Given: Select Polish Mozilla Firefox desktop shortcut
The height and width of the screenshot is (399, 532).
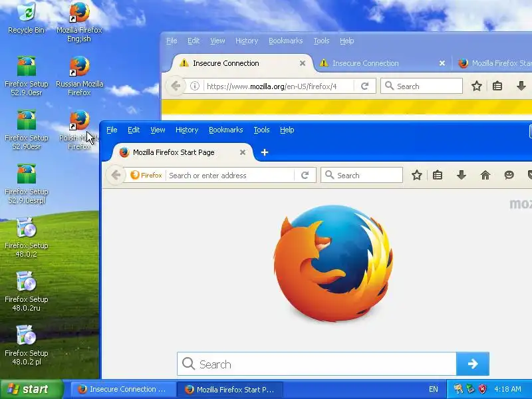Looking at the screenshot, I should (x=79, y=130).
